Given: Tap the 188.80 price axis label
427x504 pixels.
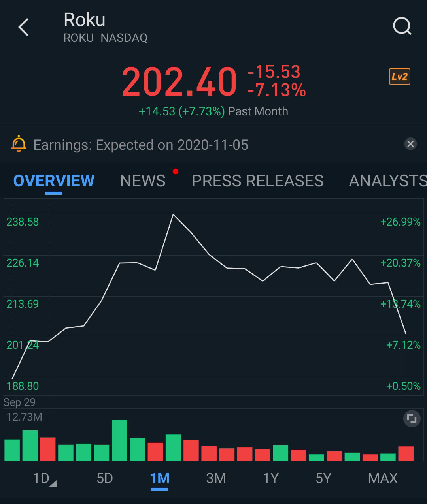Looking at the screenshot, I should tap(23, 386).
